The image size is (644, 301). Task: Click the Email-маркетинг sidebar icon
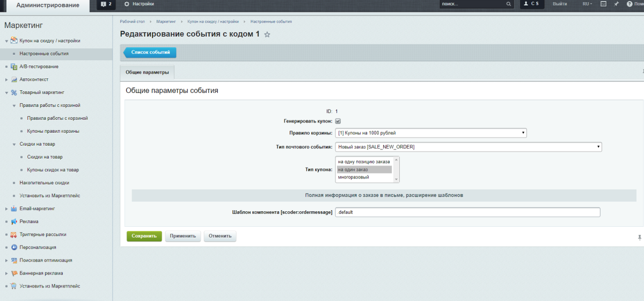coord(14,209)
